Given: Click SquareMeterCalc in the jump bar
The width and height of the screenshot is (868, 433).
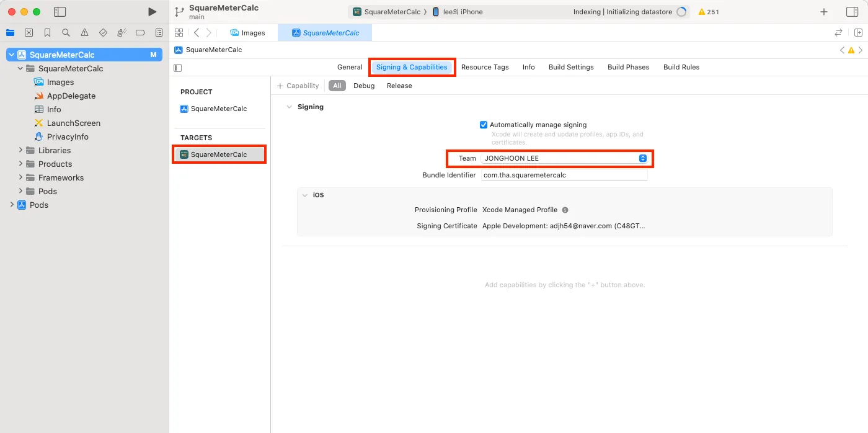Looking at the screenshot, I should pos(208,50).
